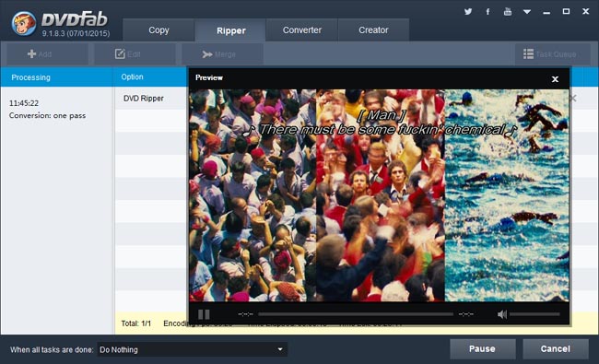
Task: Open DVDFab's Facebook page icon
Action: (x=487, y=11)
